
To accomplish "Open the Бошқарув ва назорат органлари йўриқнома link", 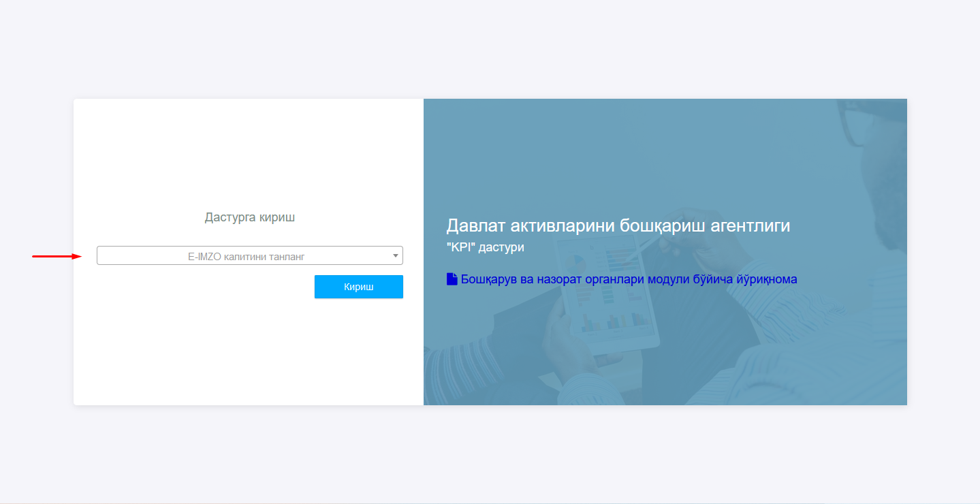I will point(629,279).
